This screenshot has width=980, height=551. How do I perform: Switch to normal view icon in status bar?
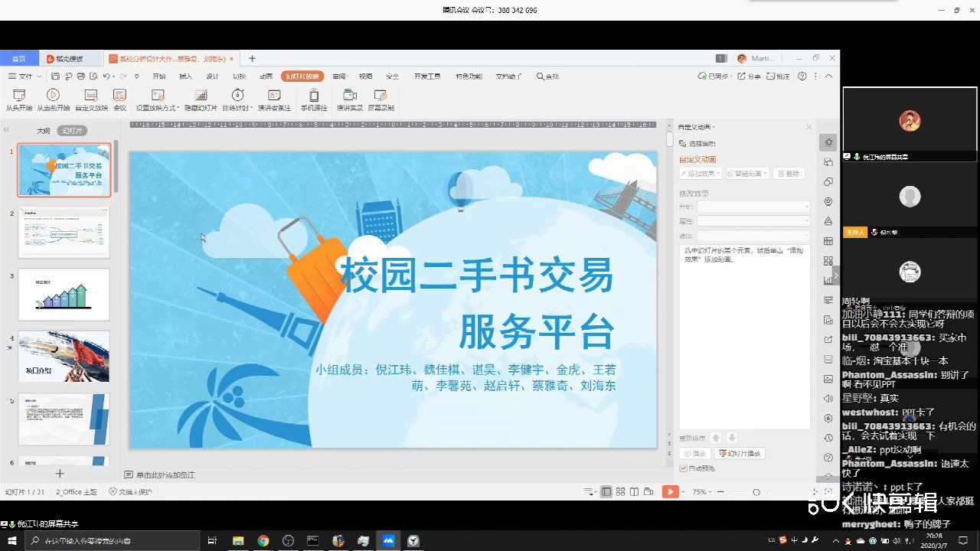point(606,492)
